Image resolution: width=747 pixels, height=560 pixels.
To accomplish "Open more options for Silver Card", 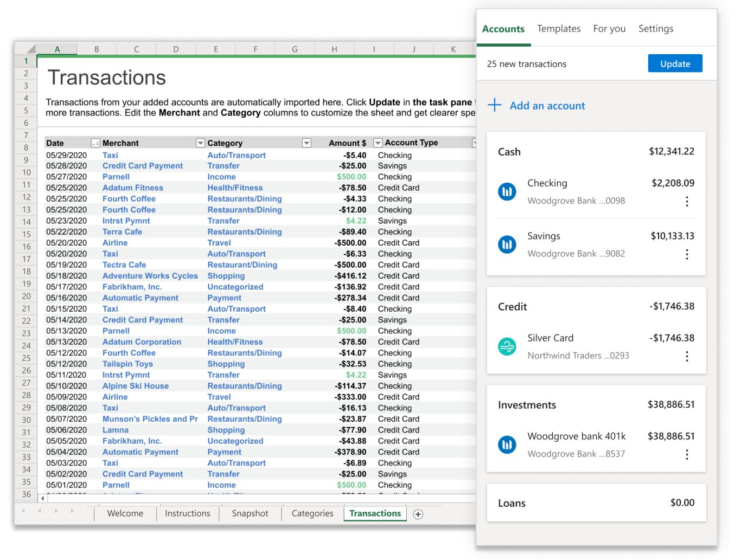I will pos(687,356).
